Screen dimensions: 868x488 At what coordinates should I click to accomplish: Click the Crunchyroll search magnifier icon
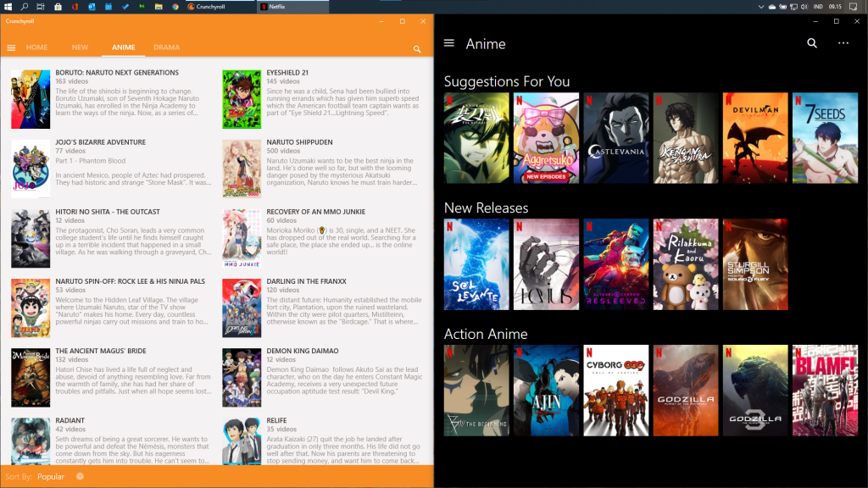[x=417, y=49]
